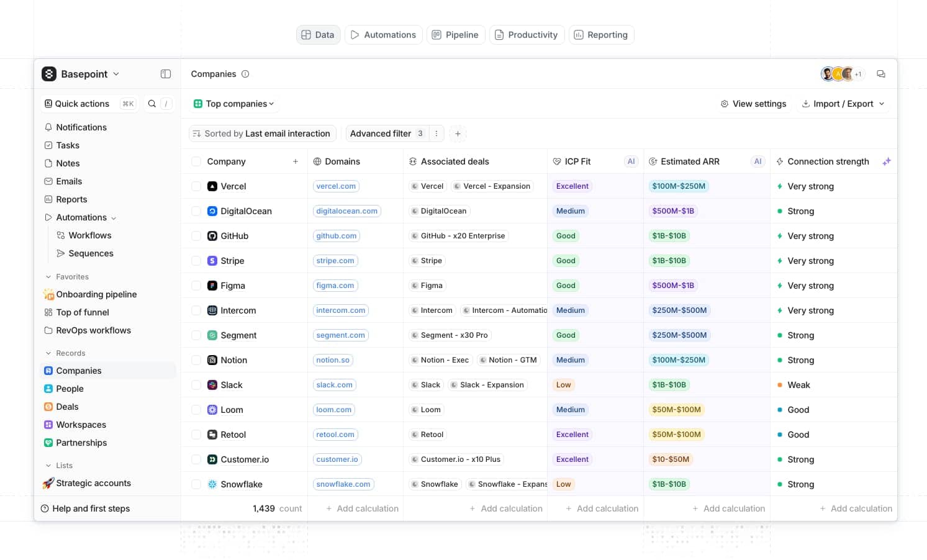
Task: Click the collaborator avatars group
Action: (843, 74)
